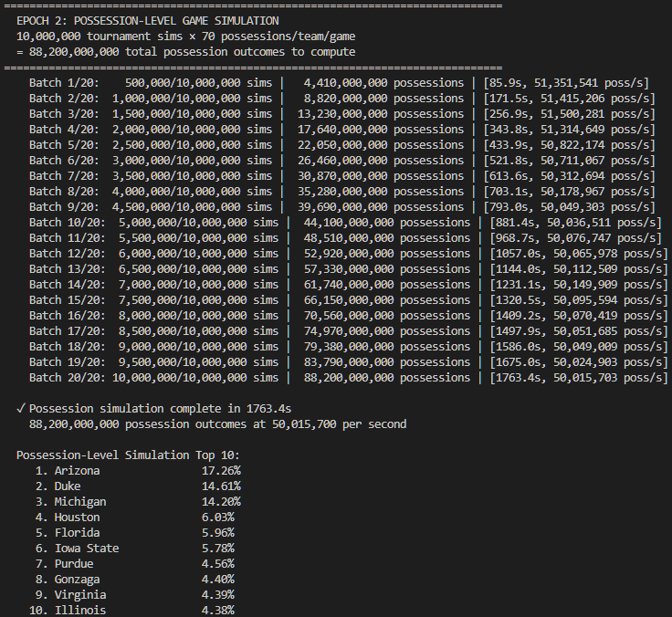672x617 pixels.
Task: Click the '14.61%' percentage value
Action: pos(221,486)
